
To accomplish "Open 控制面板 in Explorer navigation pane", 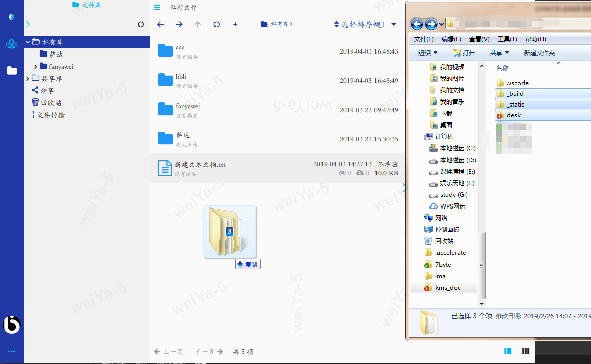I will coord(442,230).
